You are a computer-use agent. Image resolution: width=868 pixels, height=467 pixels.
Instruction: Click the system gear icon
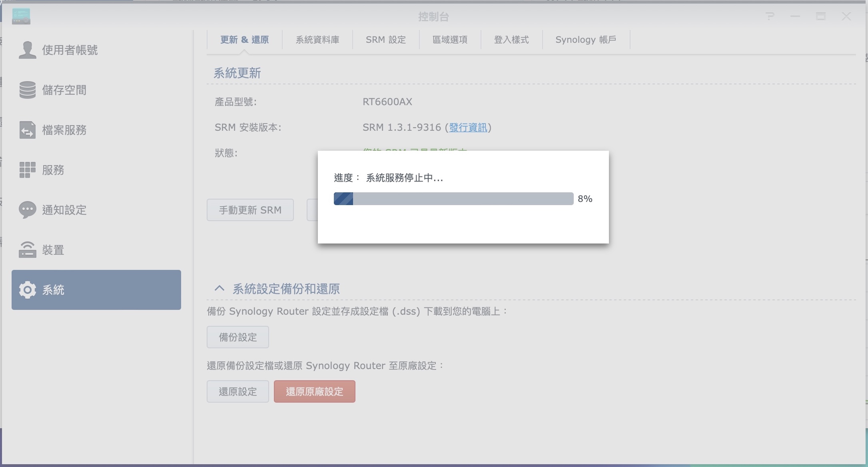point(27,290)
